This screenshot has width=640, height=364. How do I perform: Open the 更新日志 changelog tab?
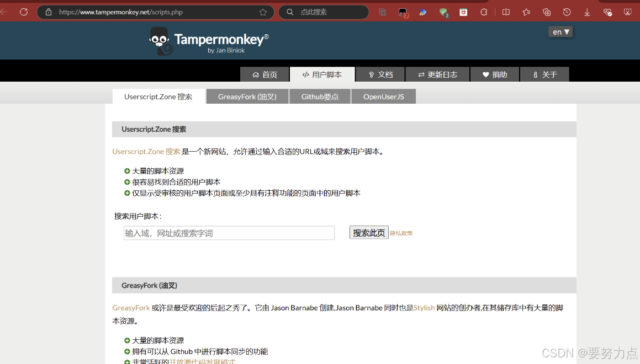(437, 74)
